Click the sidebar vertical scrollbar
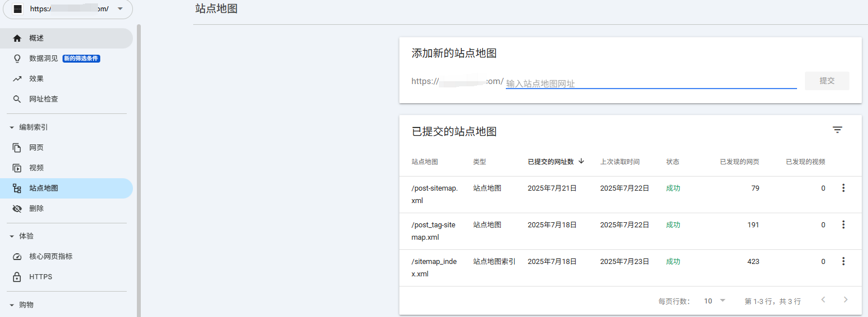This screenshot has width=868, height=317. [139, 169]
